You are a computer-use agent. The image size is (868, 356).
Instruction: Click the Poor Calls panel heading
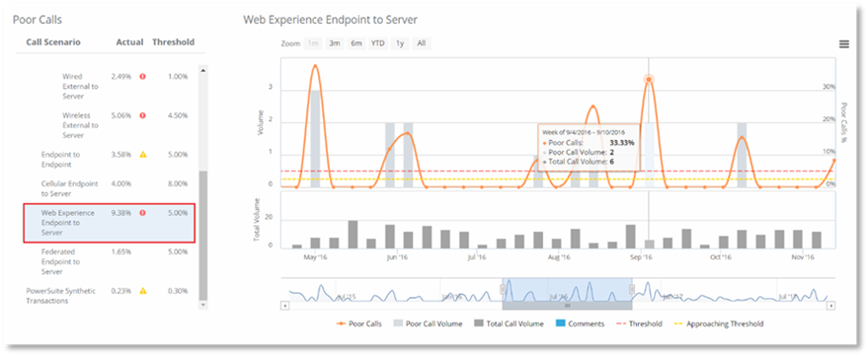[x=38, y=20]
